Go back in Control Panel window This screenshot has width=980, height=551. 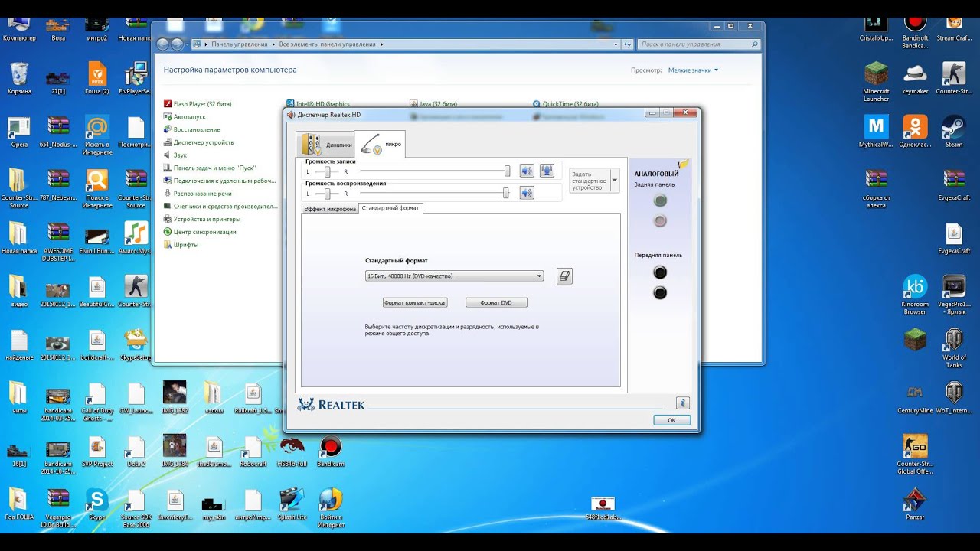(x=163, y=44)
